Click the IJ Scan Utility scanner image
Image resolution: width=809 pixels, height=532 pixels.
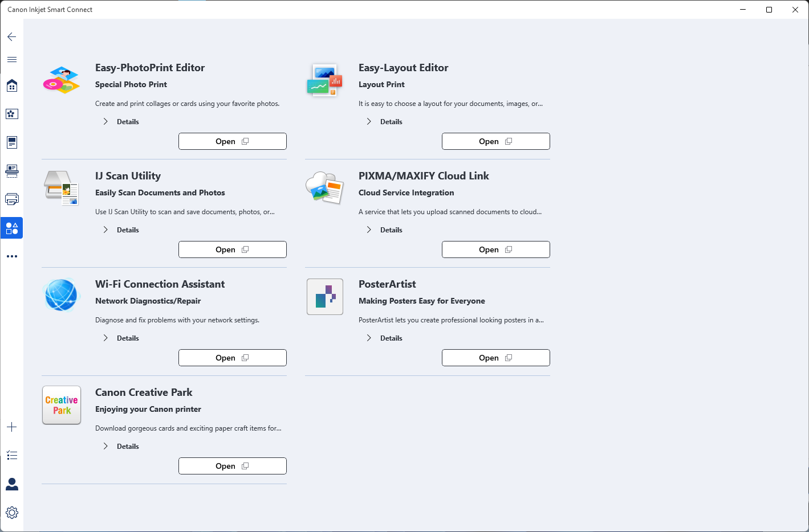(x=62, y=188)
